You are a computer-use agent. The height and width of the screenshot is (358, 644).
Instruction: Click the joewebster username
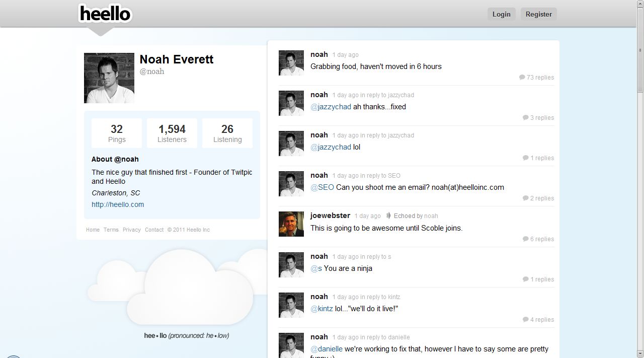(x=330, y=216)
